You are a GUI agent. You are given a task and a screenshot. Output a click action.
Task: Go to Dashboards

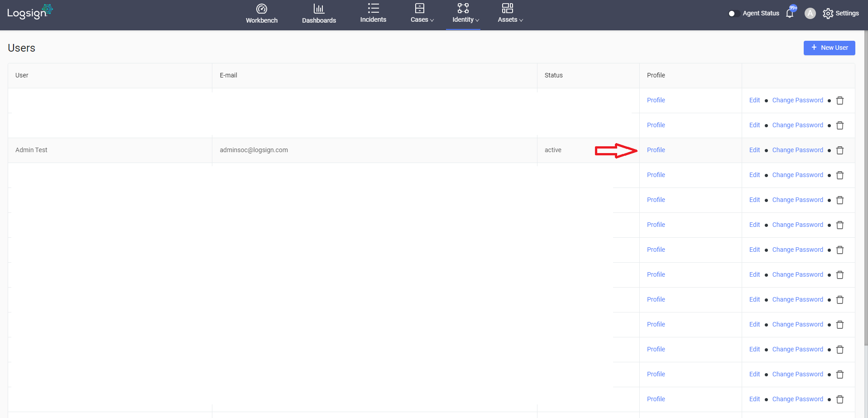pos(319,14)
